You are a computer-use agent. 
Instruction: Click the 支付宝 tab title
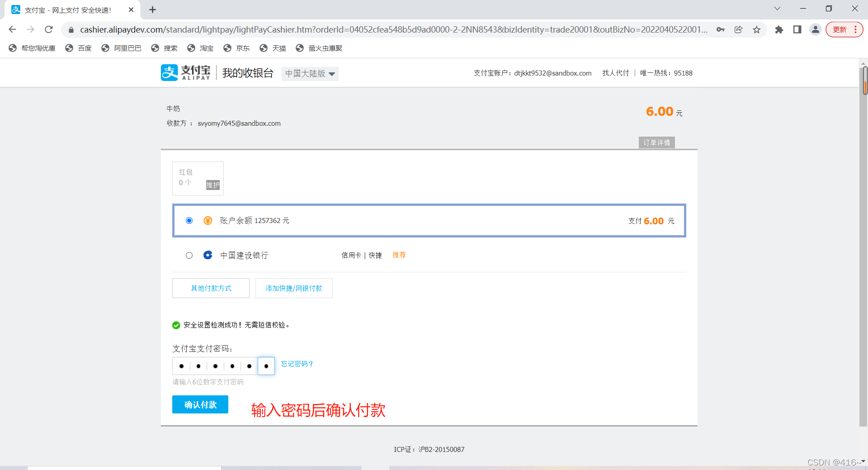(x=68, y=10)
